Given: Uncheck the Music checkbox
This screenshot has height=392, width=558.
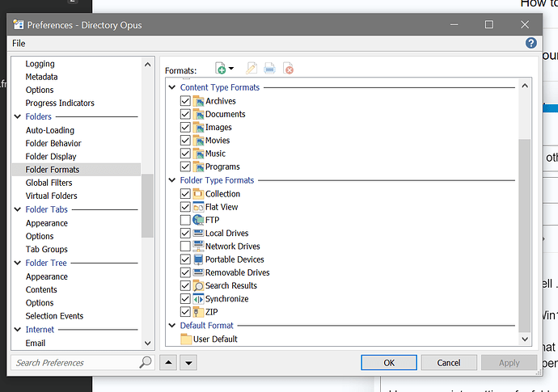Looking at the screenshot, I should (x=185, y=154).
